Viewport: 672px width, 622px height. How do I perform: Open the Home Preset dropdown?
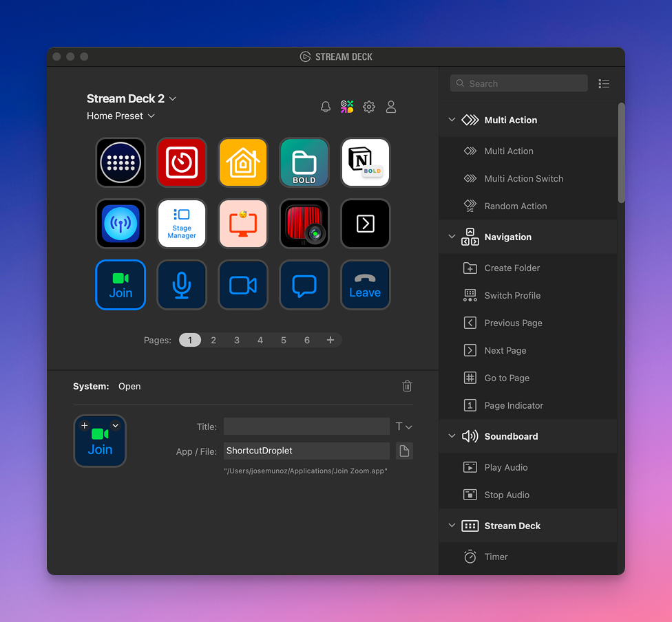[120, 116]
